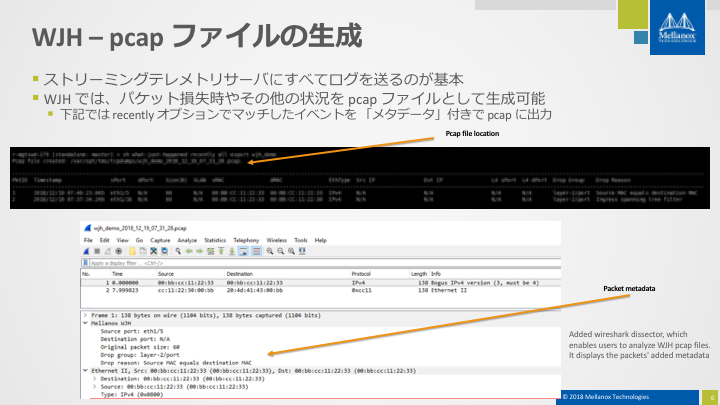Toggle auto-scroll during live capture
The height and width of the screenshot is (405, 720).
[x=243, y=251]
